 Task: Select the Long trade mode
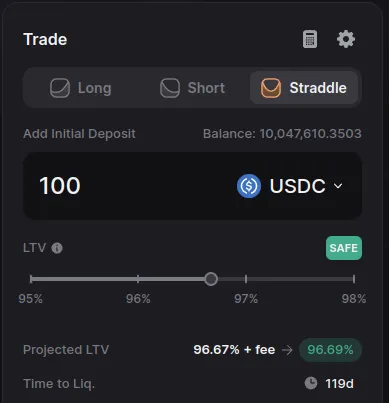(x=81, y=88)
